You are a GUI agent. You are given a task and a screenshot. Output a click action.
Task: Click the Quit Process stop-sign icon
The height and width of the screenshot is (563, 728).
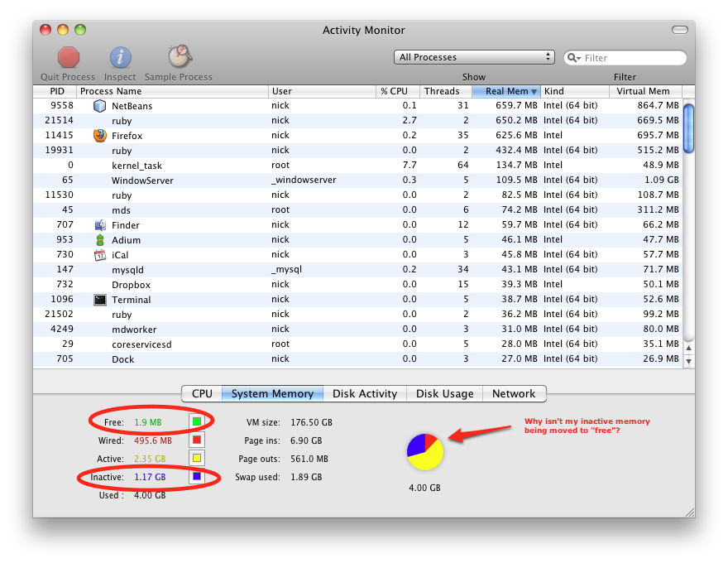pyautogui.click(x=68, y=58)
